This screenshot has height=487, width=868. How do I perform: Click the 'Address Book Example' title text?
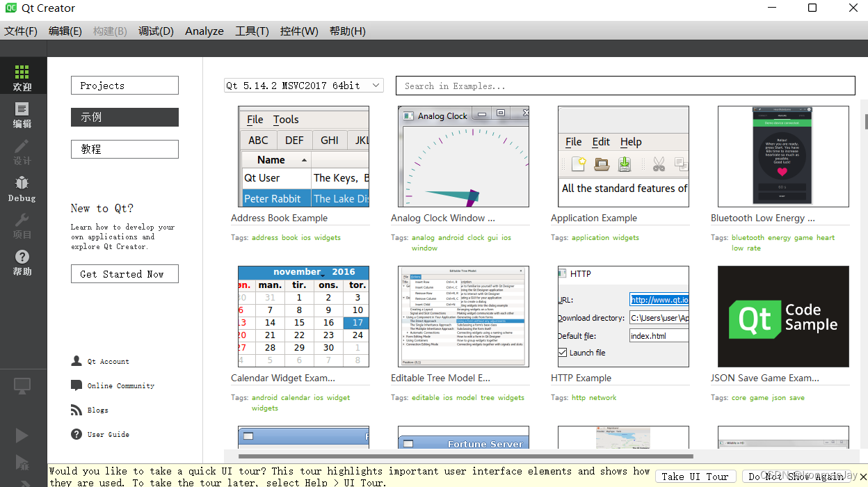(279, 218)
